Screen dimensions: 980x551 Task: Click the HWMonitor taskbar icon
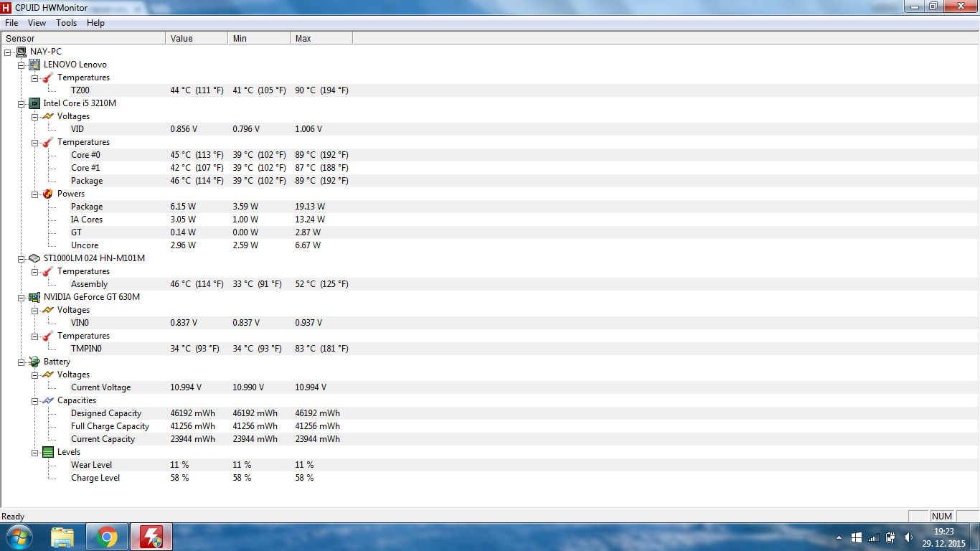point(151,537)
